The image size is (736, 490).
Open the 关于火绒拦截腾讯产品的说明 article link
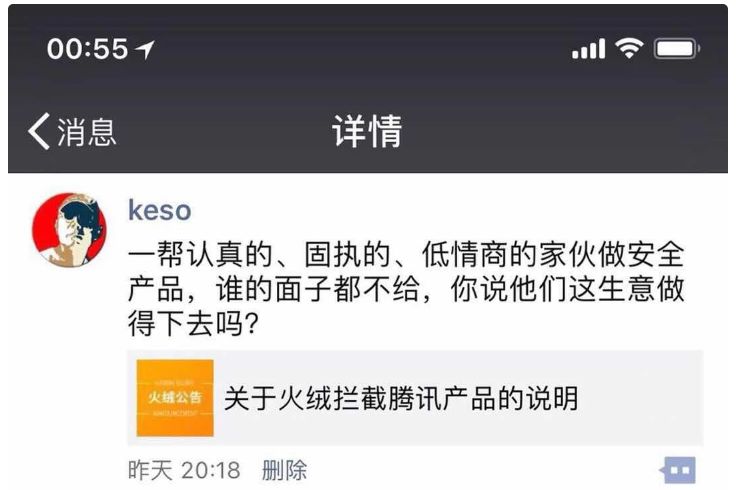click(401, 398)
